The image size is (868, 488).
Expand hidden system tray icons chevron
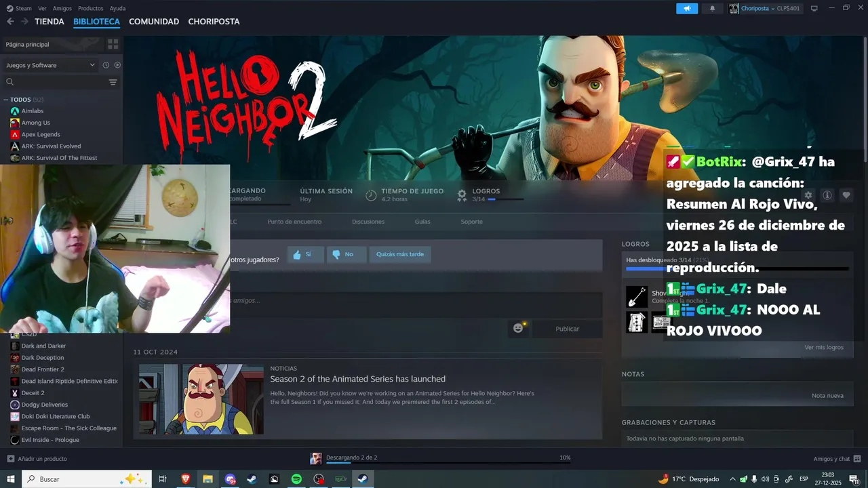click(x=732, y=479)
